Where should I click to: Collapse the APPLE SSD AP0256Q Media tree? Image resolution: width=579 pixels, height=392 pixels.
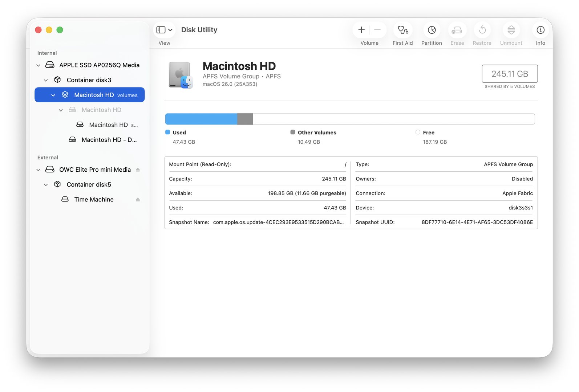point(39,65)
